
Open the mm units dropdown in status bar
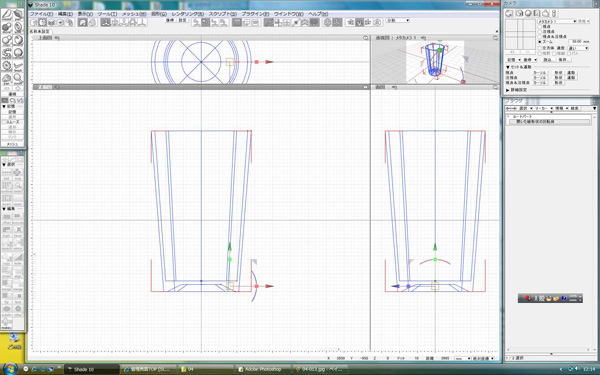coord(463,359)
